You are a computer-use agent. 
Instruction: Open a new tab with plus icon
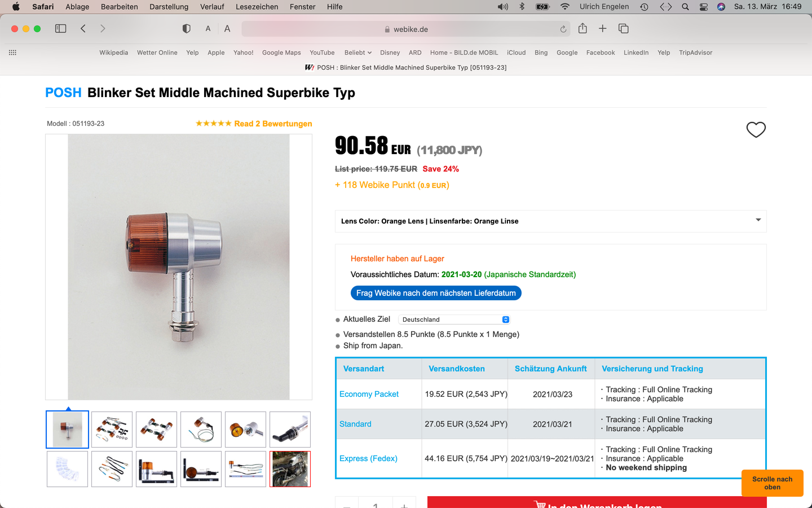tap(603, 29)
